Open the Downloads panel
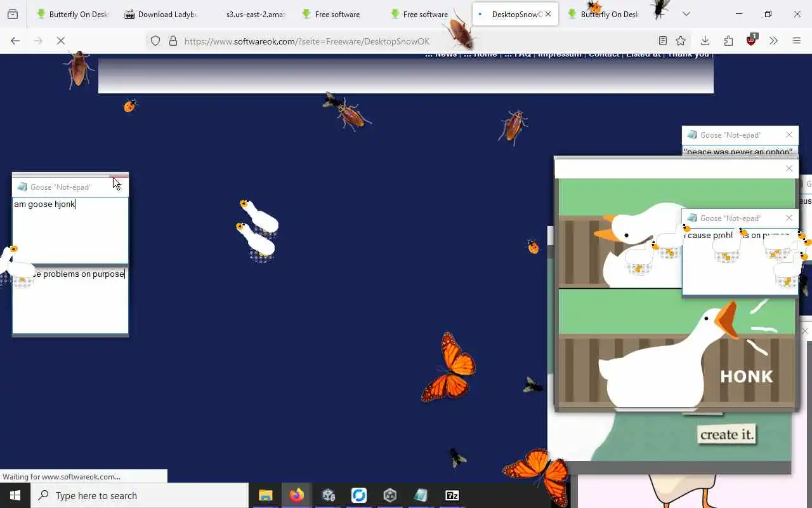Viewport: 812px width, 508px height. (x=705, y=41)
